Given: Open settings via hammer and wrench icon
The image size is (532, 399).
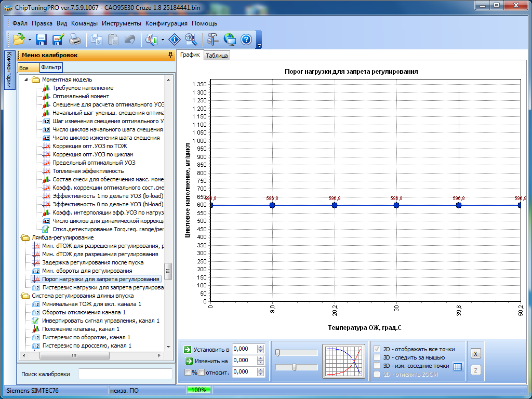Looking at the screenshot, I should 213,39.
